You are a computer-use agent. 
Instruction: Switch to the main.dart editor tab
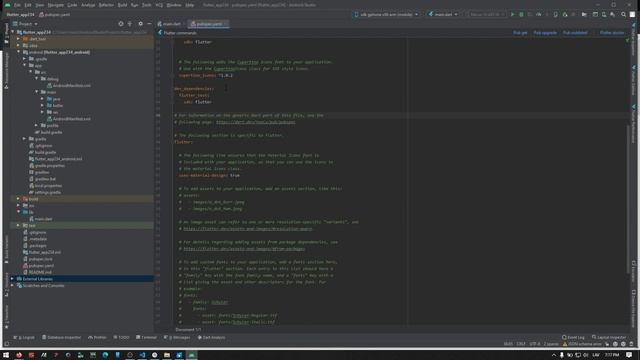coord(171,24)
